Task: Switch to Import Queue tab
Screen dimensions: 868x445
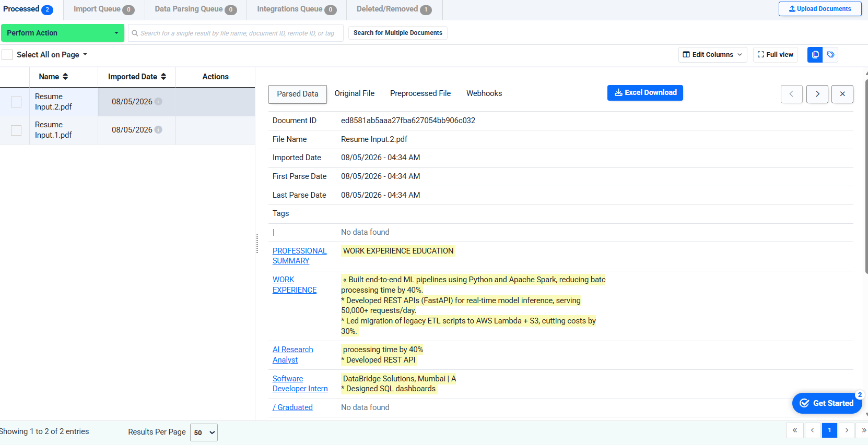Action: tap(104, 9)
